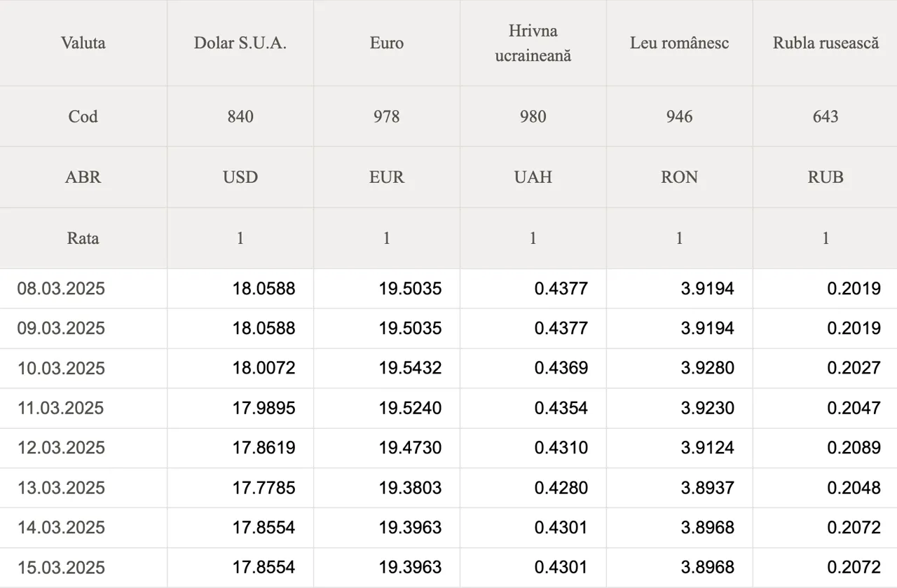This screenshot has width=897, height=588.
Task: Select RON rate 3.9124
Action: click(x=708, y=448)
